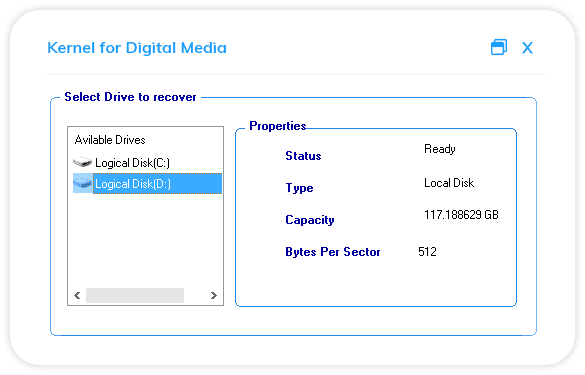Click the 'Local Disk' type value
Viewport: 585px width, 375px height.
point(449,183)
